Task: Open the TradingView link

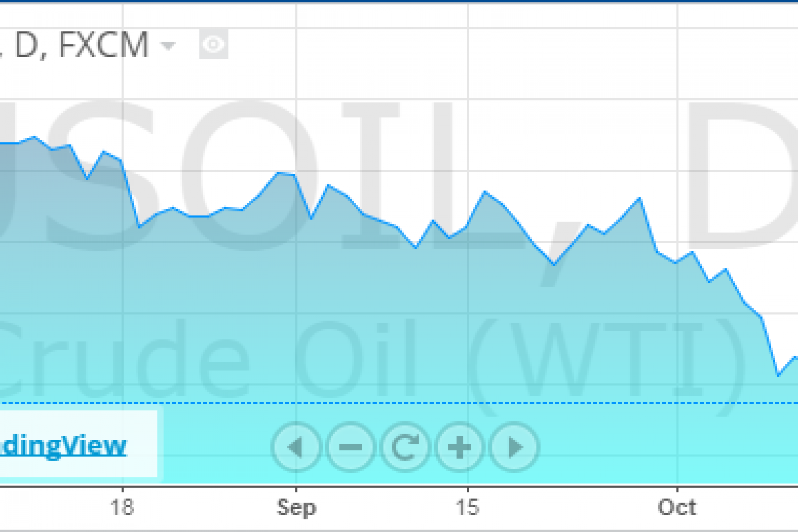Action: [63, 446]
